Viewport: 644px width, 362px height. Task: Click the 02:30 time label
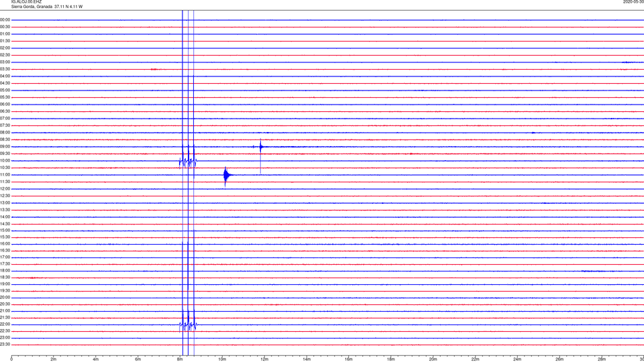point(5,55)
